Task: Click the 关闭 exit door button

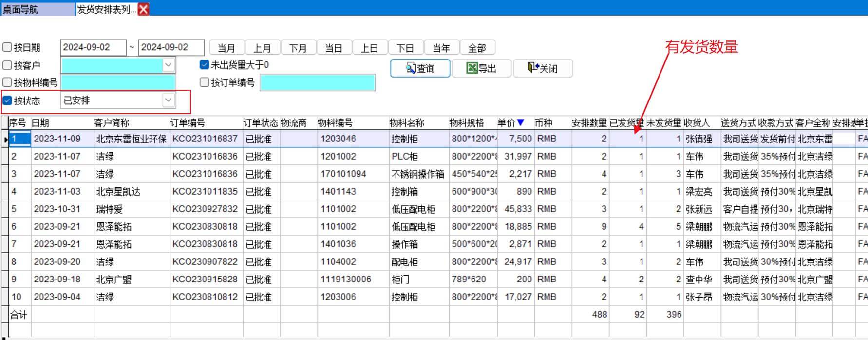Action: [543, 68]
